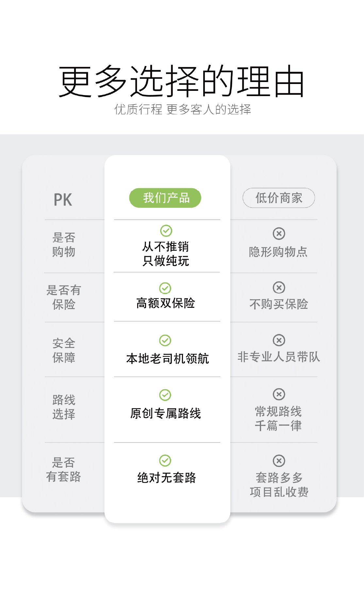Click the checkmark icon above 原创专属路线
The width and height of the screenshot is (364, 611).
tap(165, 395)
